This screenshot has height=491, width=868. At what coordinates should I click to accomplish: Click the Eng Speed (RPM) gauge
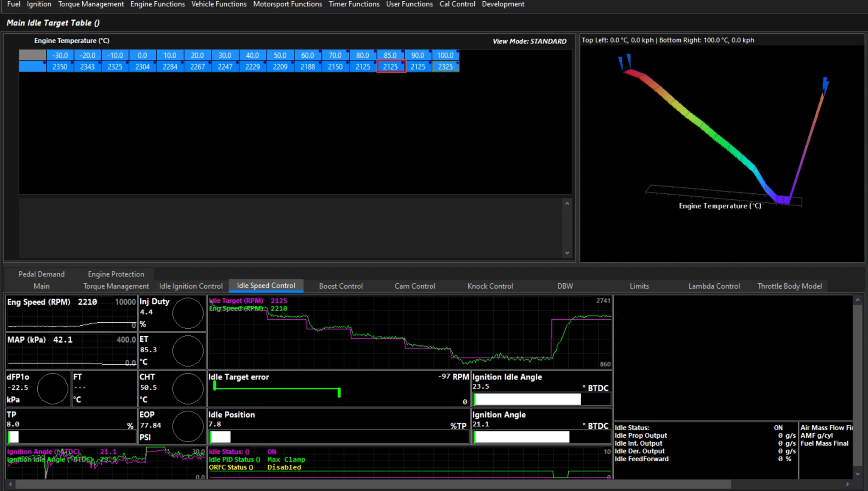pyautogui.click(x=72, y=313)
